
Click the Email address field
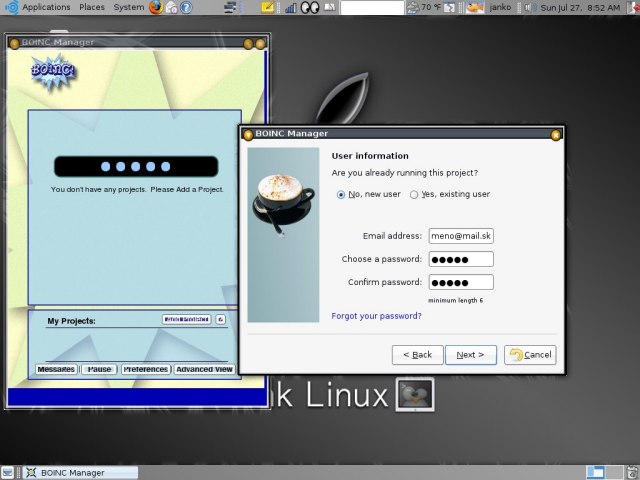click(x=461, y=236)
